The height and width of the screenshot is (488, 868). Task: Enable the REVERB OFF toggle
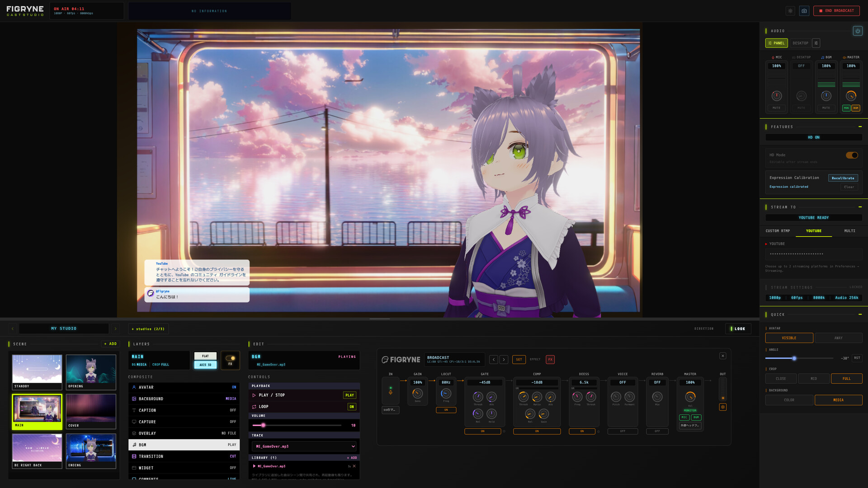[657, 432]
